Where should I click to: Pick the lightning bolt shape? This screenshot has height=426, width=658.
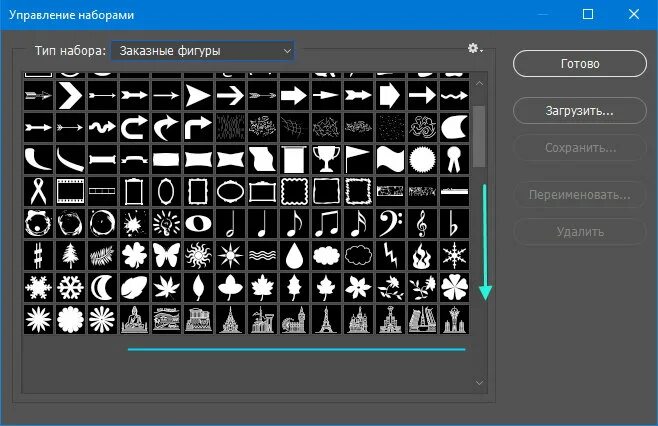[x=390, y=256]
